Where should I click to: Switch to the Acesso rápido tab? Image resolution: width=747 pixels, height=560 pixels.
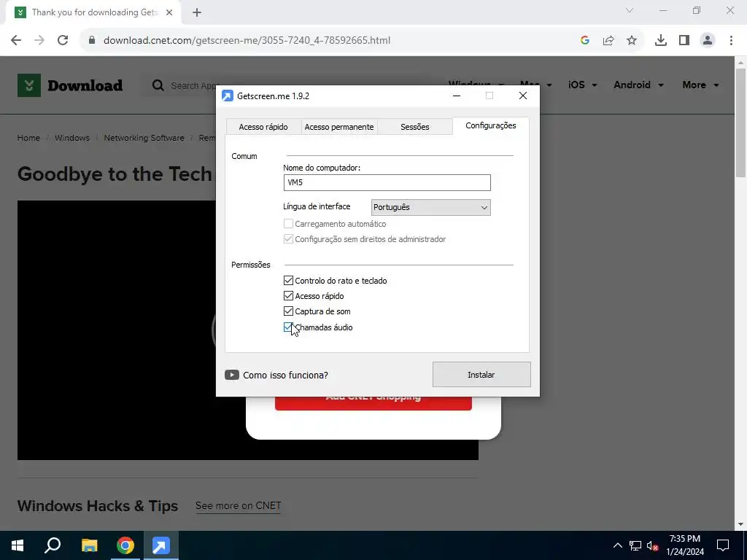263,127
